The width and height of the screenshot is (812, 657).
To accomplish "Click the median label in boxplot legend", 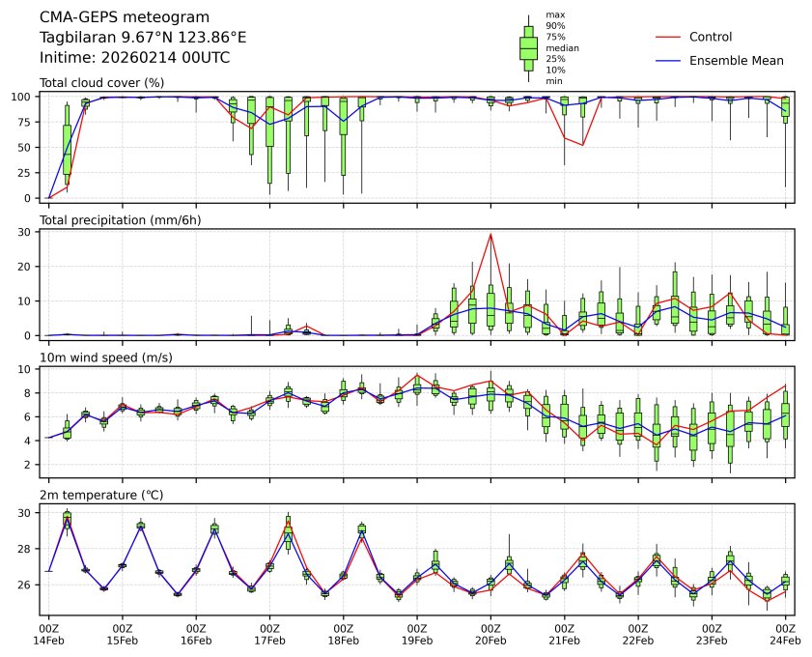I will (562, 47).
